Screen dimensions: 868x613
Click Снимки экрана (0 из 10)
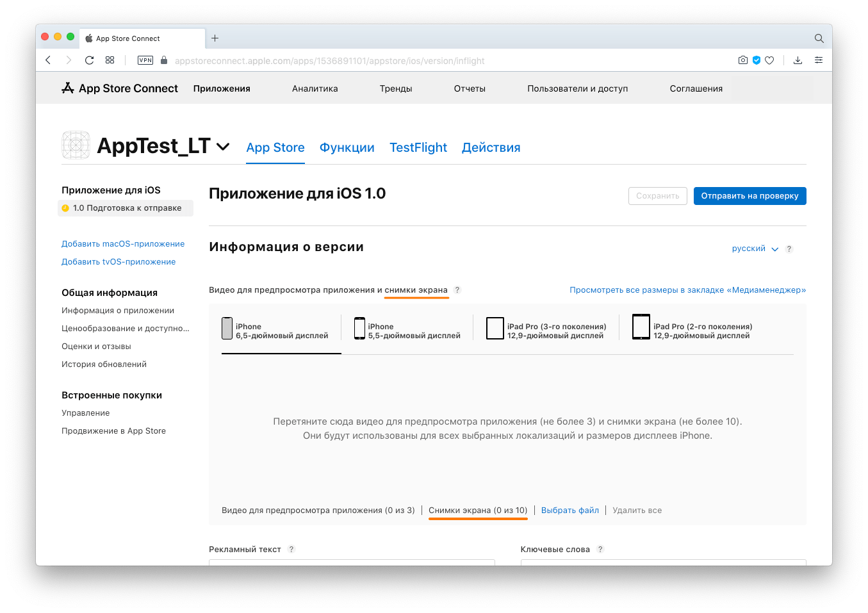pos(478,511)
